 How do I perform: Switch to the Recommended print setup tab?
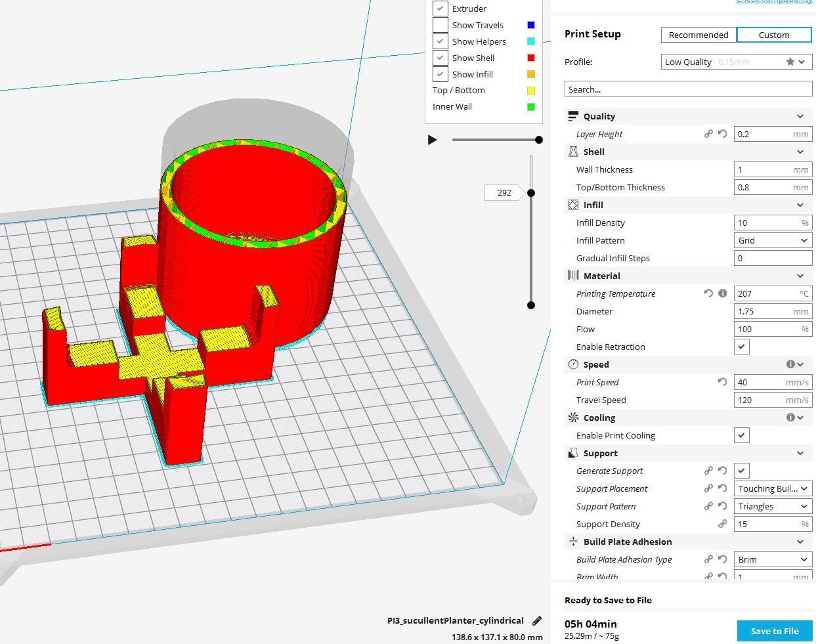[698, 34]
